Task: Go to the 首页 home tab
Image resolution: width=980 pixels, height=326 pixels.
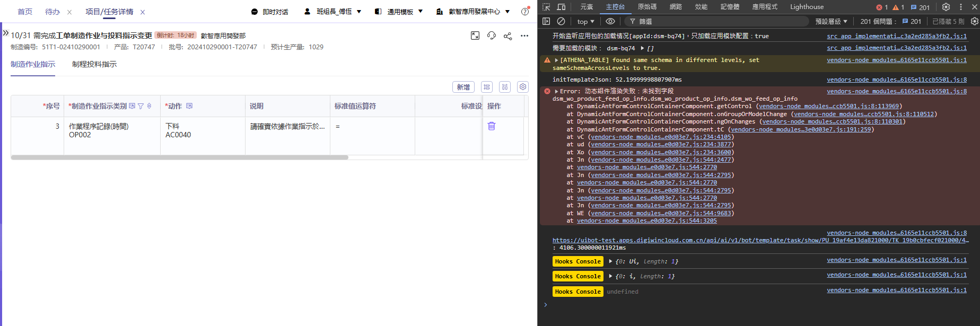Action: click(25, 12)
